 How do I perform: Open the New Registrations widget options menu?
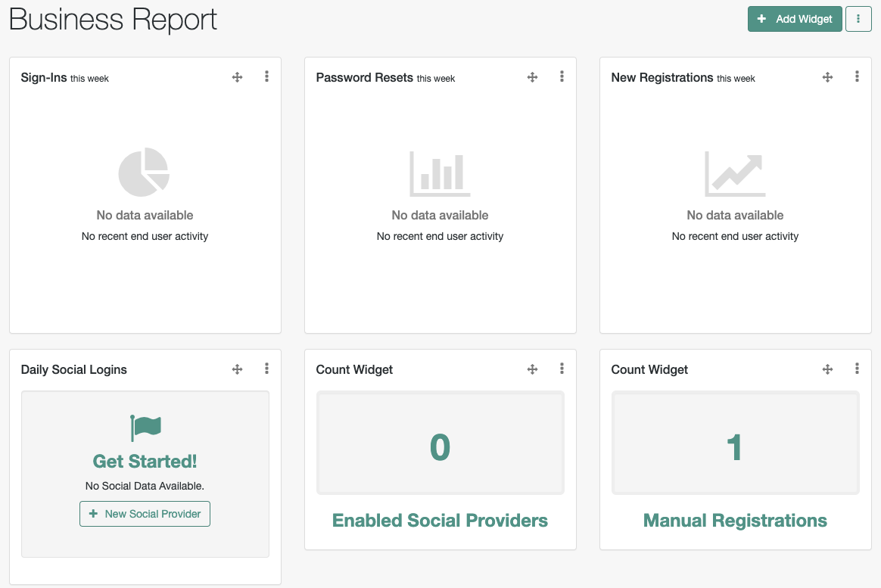tap(857, 76)
